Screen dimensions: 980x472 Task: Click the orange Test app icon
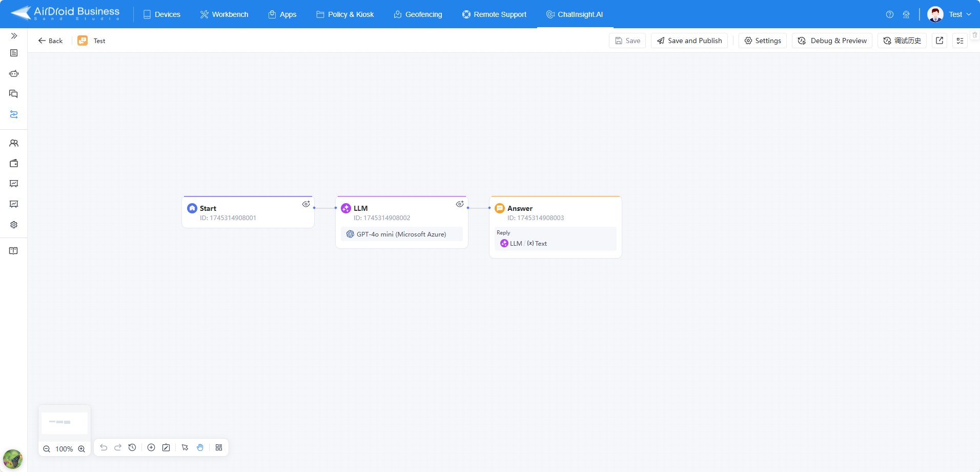pyautogui.click(x=83, y=41)
